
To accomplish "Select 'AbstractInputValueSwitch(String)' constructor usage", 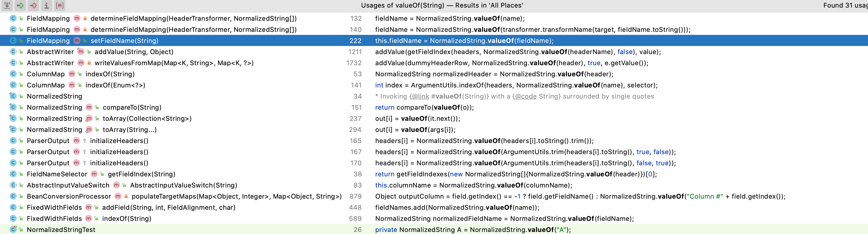I will pyautogui.click(x=434, y=185).
